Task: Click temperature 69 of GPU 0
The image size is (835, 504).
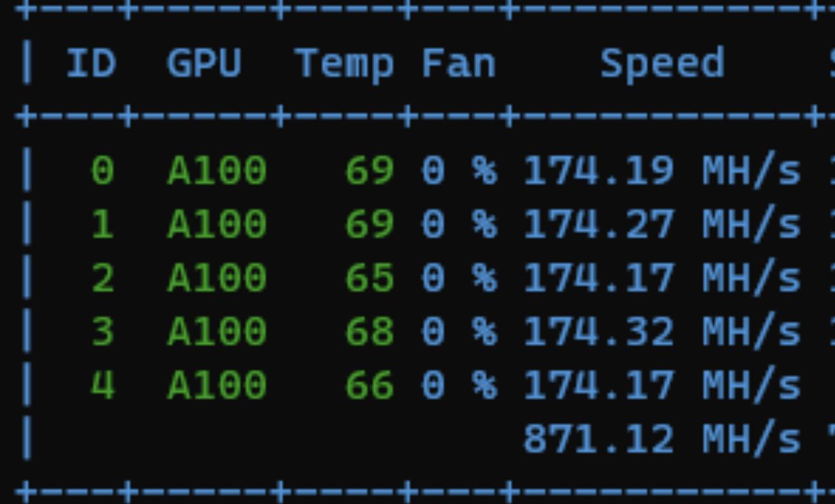Action: (x=369, y=172)
